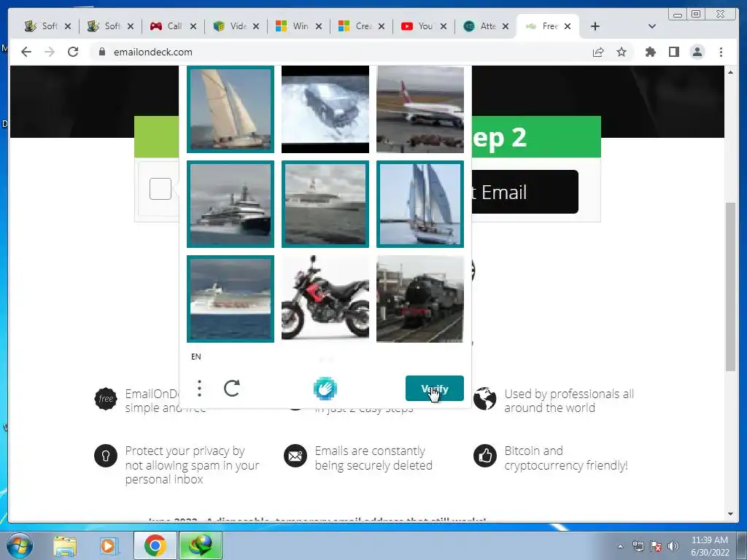Toggle the Chrome side panel
This screenshot has height=560, width=747.
click(x=673, y=52)
